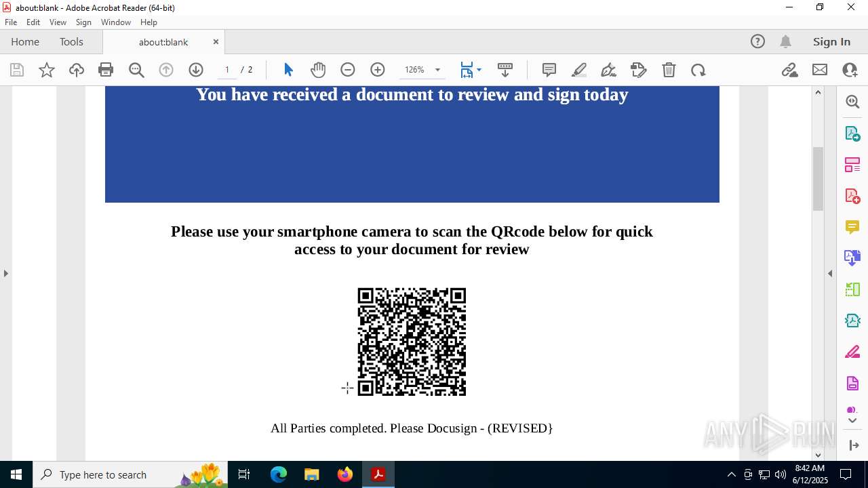Select the arrow Selection tool

pos(288,70)
